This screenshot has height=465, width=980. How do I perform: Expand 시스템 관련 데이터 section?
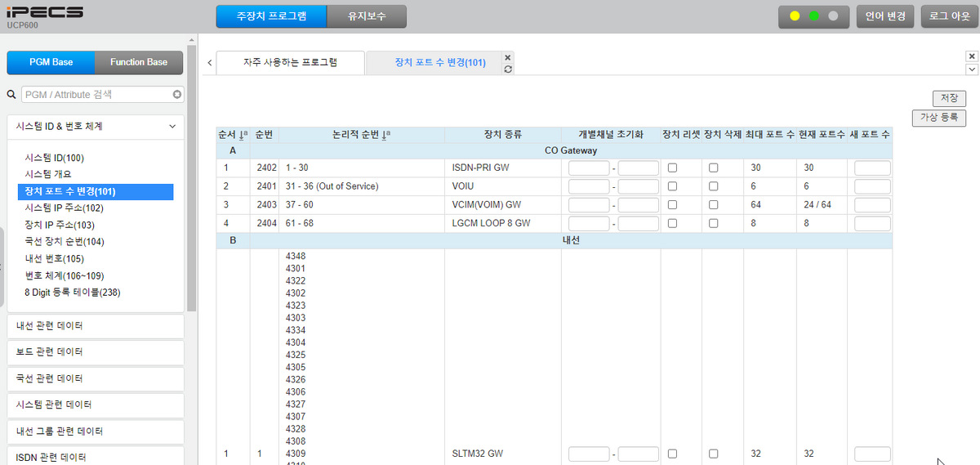click(x=96, y=405)
